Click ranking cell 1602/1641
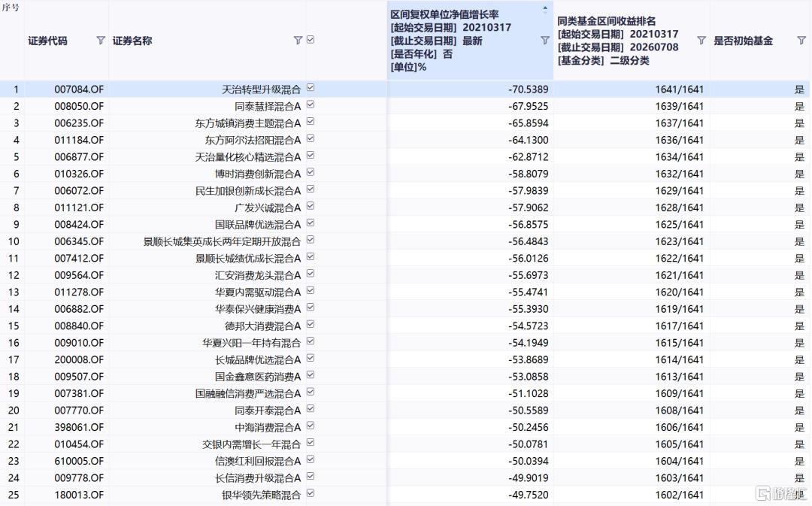The height and width of the screenshot is (506, 812). point(679,495)
